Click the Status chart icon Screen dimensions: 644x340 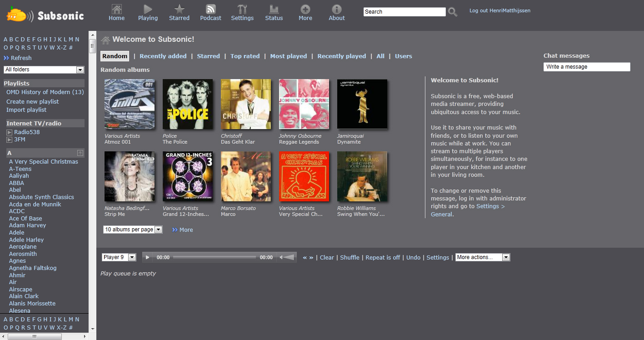click(x=274, y=9)
